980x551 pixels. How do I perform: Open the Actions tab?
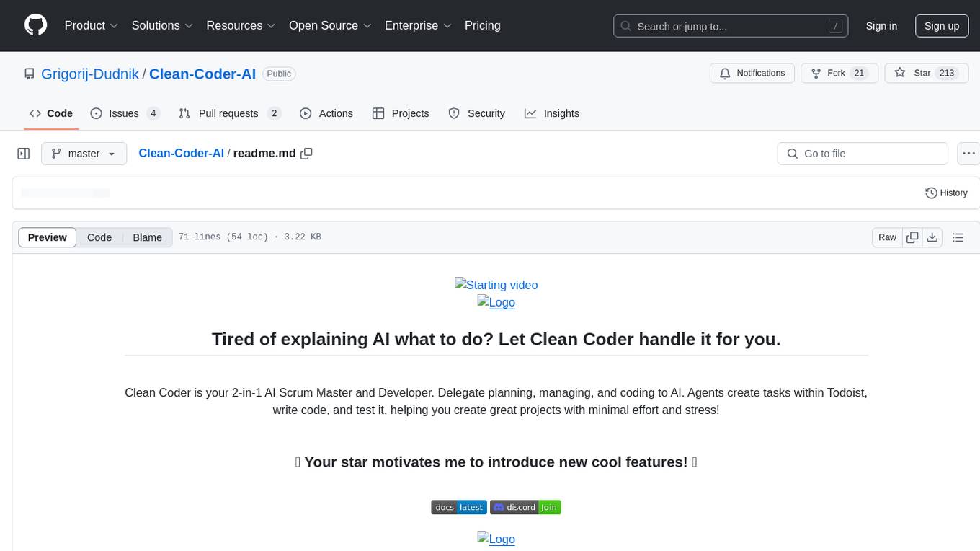pos(326,113)
